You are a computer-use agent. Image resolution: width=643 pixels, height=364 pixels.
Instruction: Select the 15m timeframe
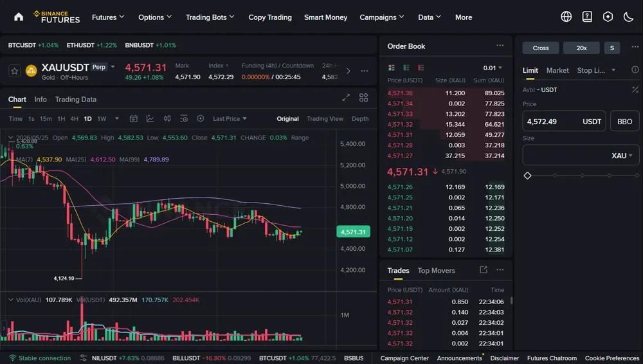pyautogui.click(x=46, y=118)
